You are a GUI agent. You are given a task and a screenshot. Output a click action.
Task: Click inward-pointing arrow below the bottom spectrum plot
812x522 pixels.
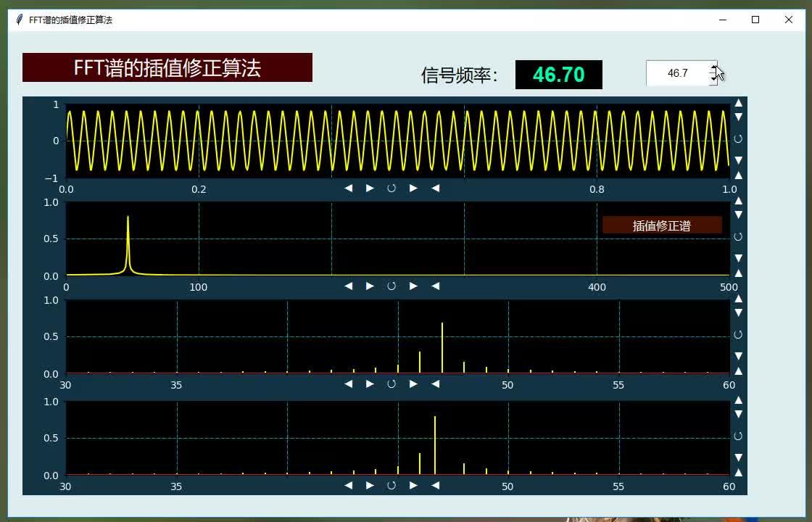[x=435, y=486]
